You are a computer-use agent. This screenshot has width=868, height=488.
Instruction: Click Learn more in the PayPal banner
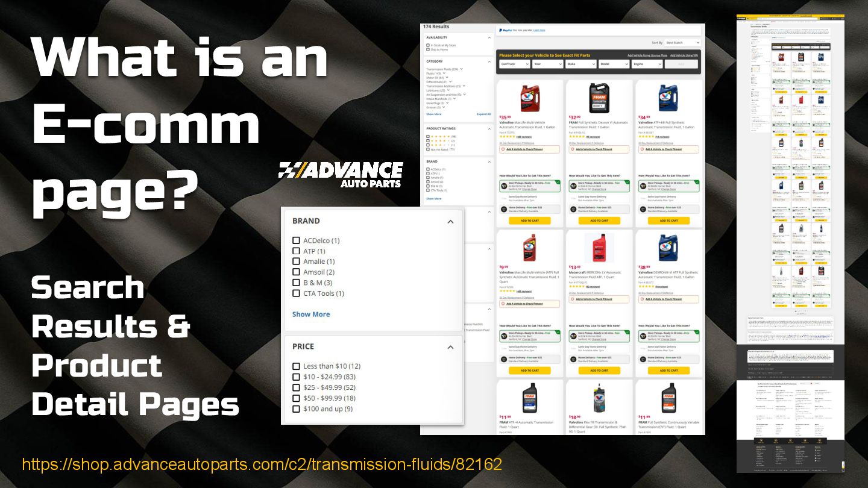tap(539, 30)
